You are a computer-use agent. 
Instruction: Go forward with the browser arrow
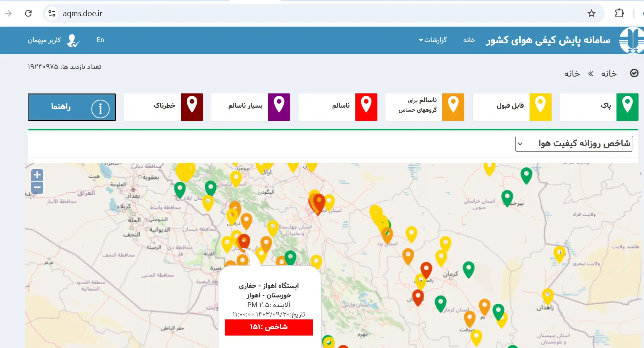(8, 14)
